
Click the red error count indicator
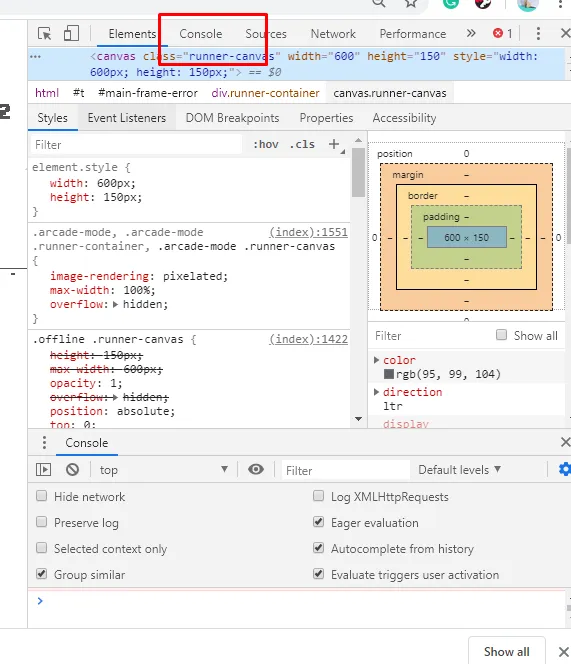[x=502, y=33]
